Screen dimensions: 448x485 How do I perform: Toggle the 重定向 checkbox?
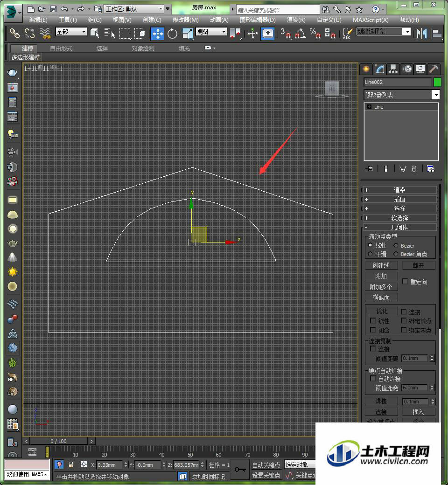pyautogui.click(x=405, y=281)
